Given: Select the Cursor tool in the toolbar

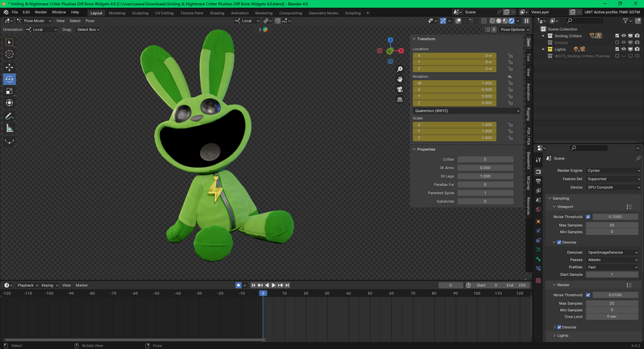Looking at the screenshot, I should coord(10,55).
